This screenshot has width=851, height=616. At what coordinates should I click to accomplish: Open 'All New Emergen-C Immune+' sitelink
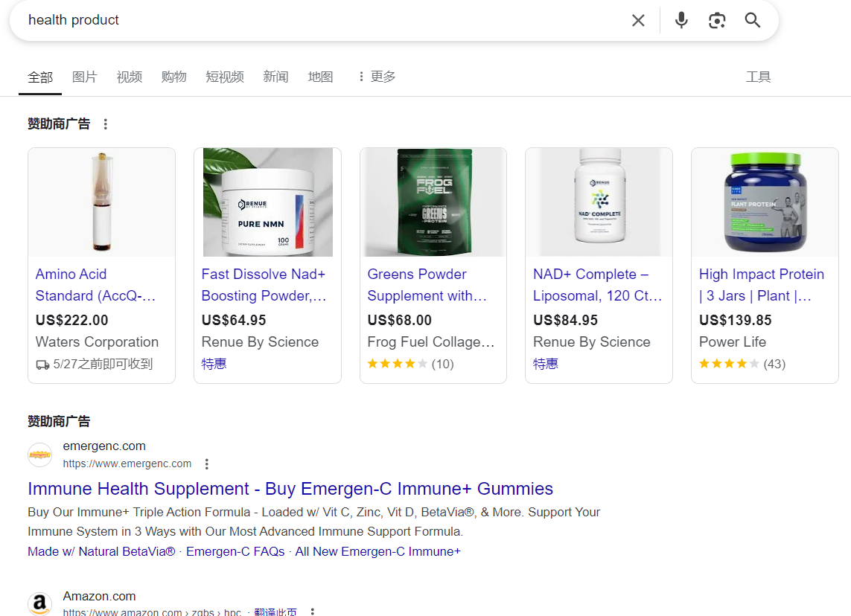tap(377, 552)
